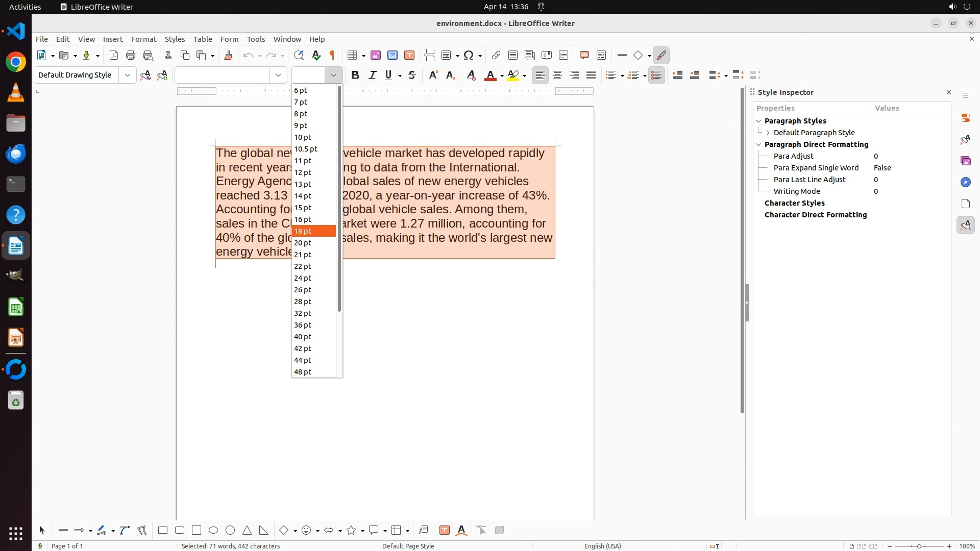Select the Right Triangle drawing tool
This screenshot has width=980, height=551.
point(264,531)
